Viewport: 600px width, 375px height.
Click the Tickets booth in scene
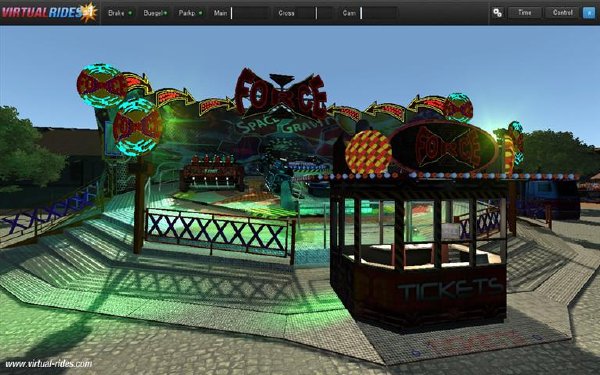pyautogui.click(x=419, y=253)
